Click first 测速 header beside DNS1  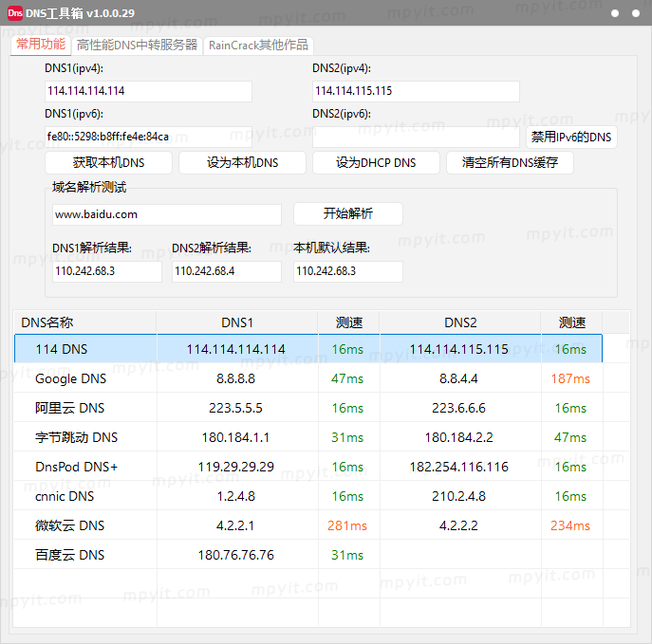tap(349, 322)
